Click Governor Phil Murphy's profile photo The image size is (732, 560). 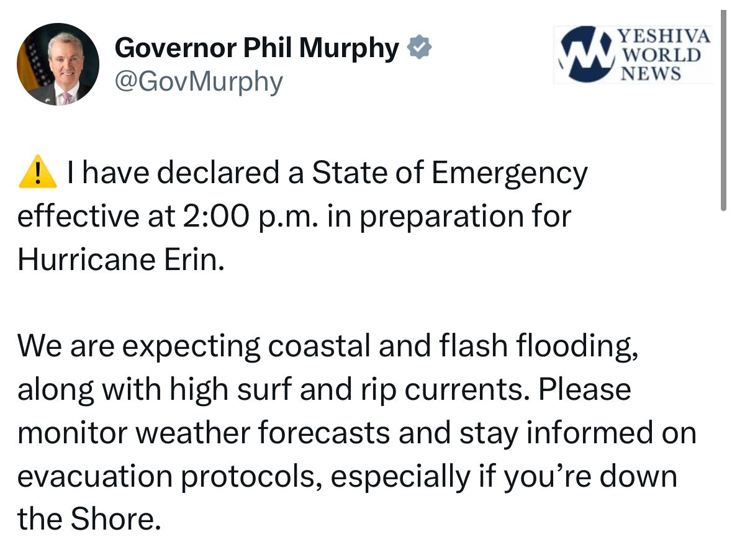(x=58, y=65)
